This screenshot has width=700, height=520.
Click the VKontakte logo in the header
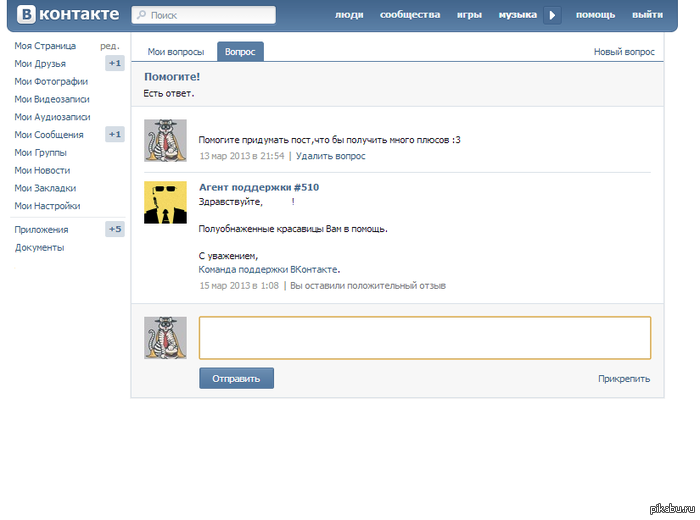coord(68,15)
